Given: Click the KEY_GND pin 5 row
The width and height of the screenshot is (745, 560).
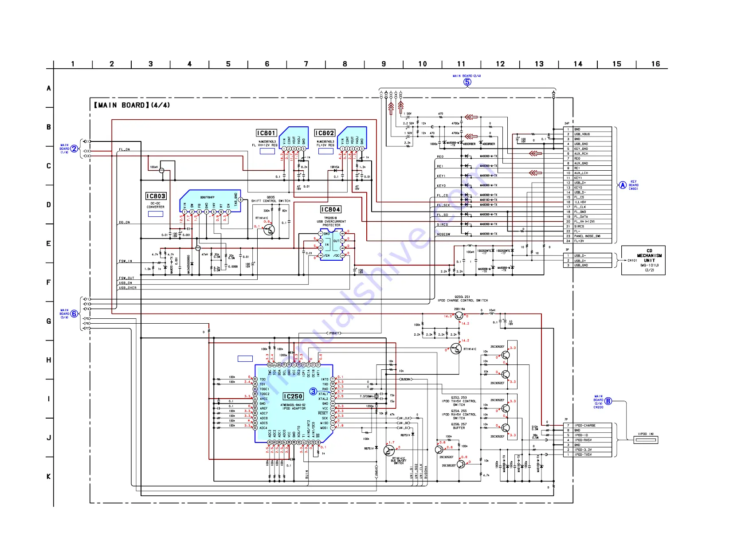Looking at the screenshot, I should click(588, 149).
